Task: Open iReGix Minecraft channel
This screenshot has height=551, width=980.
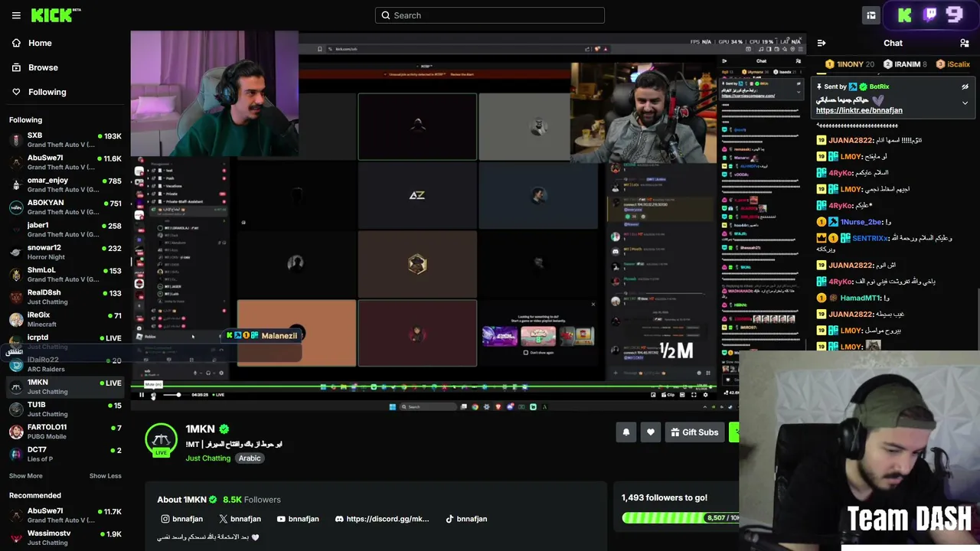Action: tap(65, 319)
